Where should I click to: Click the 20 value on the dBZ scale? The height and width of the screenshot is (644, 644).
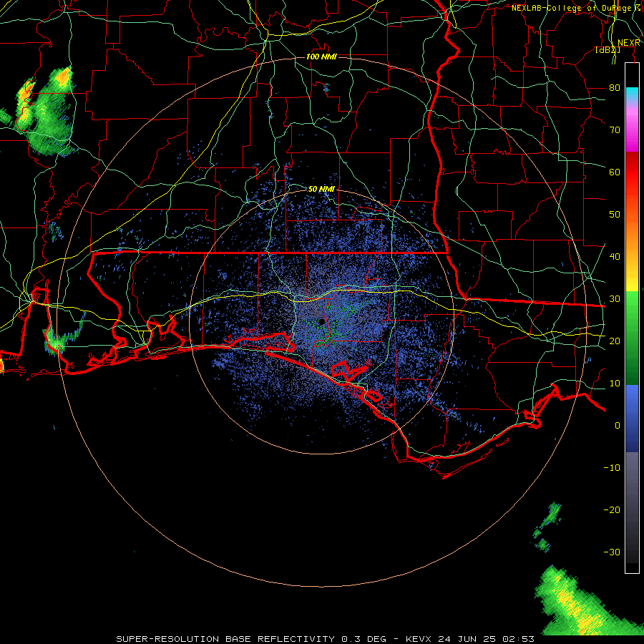point(615,341)
